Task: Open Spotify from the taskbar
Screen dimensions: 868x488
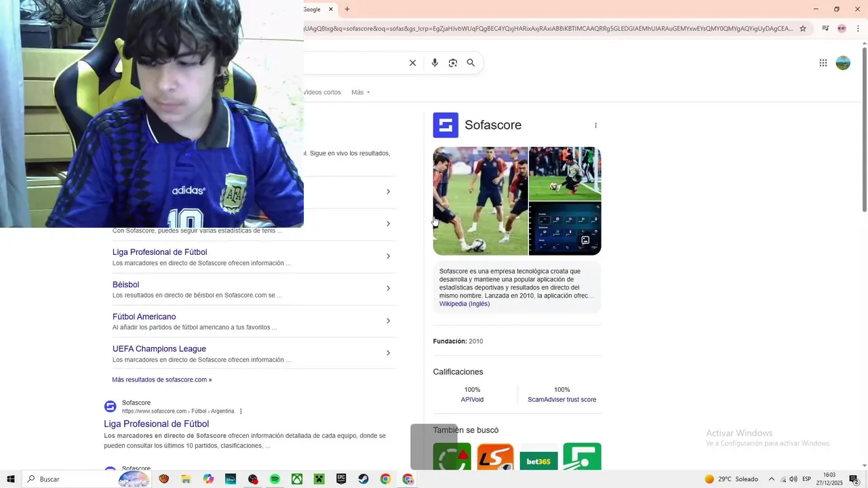Action: point(275,479)
